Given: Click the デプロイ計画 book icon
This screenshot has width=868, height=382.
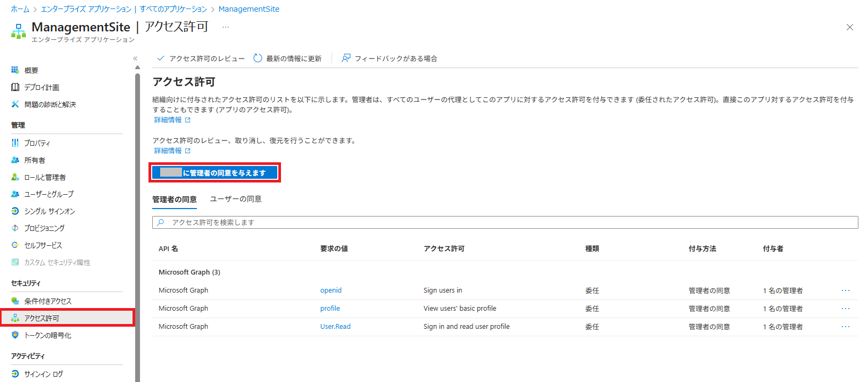Looking at the screenshot, I should click(15, 87).
